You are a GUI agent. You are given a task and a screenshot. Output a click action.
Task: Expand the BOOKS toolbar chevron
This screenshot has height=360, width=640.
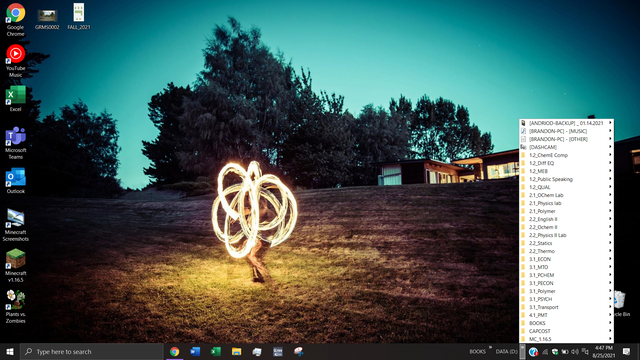[x=490, y=348]
